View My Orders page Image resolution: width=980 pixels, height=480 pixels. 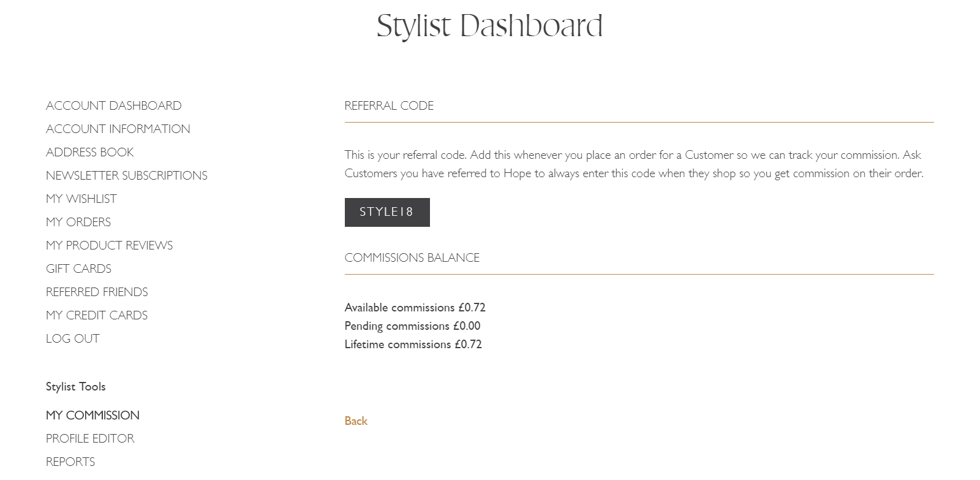pos(78,222)
